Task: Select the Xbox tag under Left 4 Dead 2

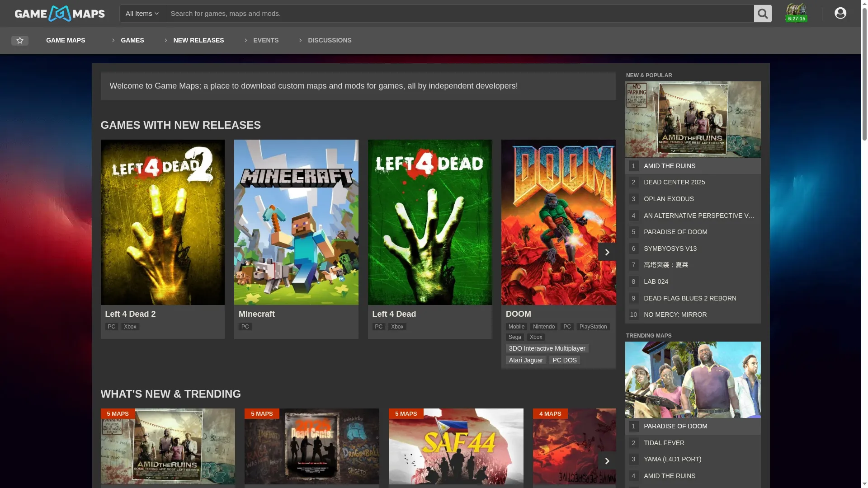Action: coord(130,327)
